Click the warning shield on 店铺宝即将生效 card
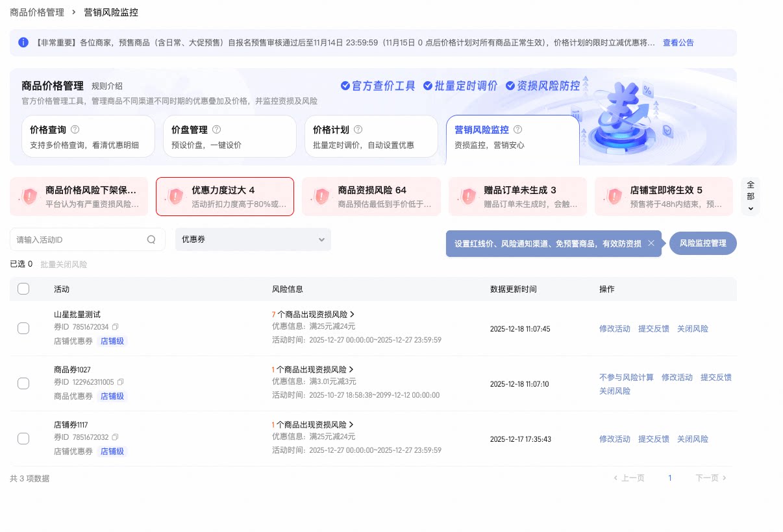 (613, 197)
